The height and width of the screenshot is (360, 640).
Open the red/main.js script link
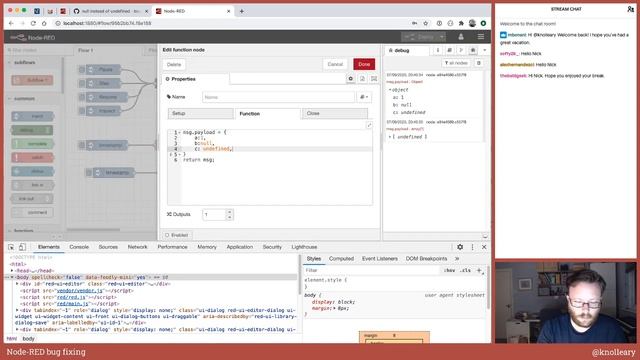click(73, 304)
